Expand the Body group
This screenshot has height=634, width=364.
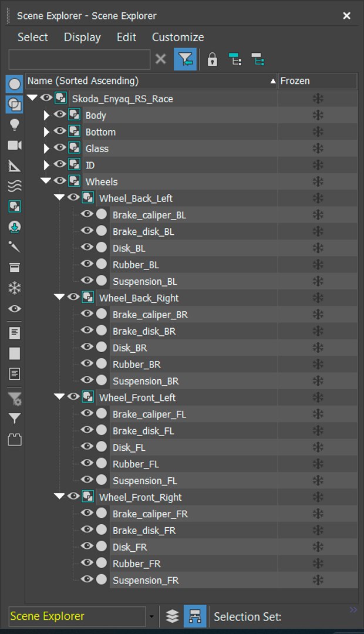pos(46,115)
